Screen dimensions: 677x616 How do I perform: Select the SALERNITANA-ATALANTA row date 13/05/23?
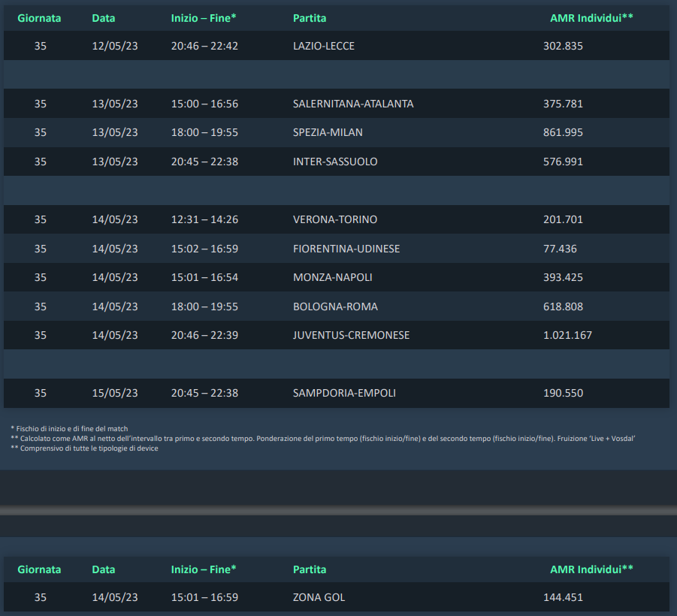pos(115,104)
